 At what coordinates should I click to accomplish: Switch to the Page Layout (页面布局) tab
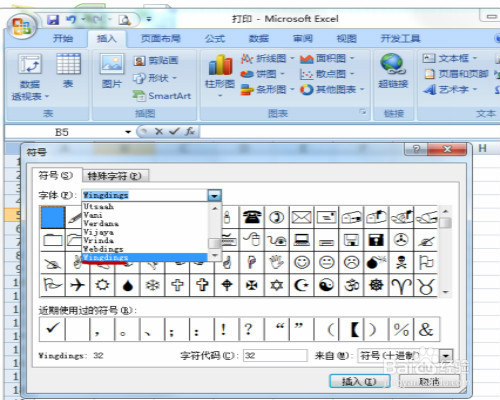(161, 39)
